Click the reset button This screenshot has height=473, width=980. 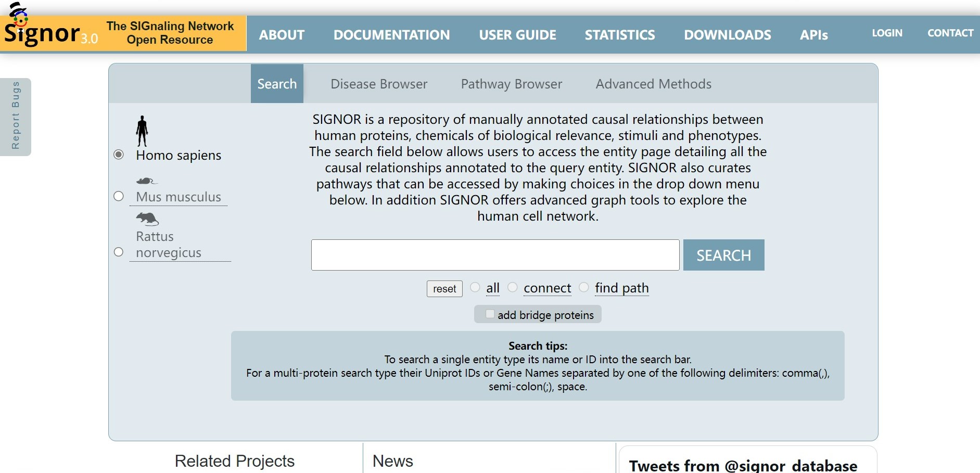pyautogui.click(x=444, y=289)
